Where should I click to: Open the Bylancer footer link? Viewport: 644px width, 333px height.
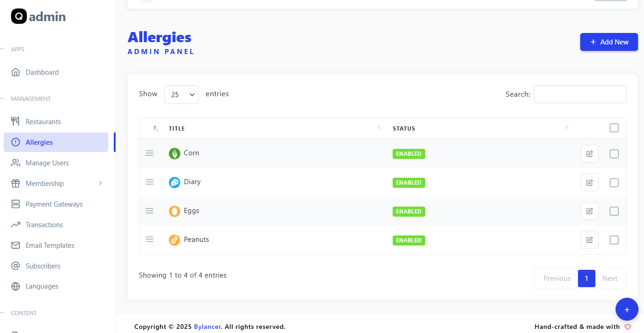207,327
